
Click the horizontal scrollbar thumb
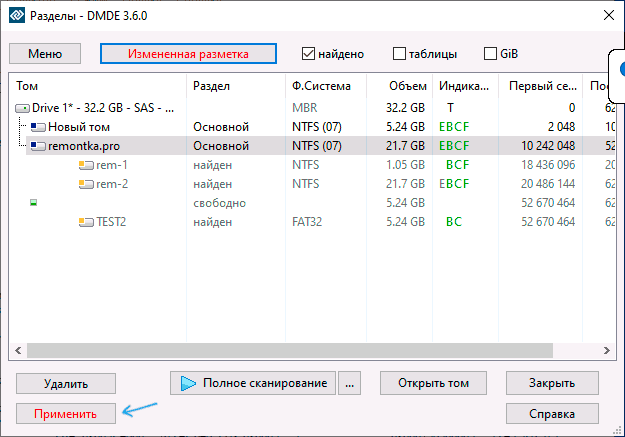pos(290,350)
